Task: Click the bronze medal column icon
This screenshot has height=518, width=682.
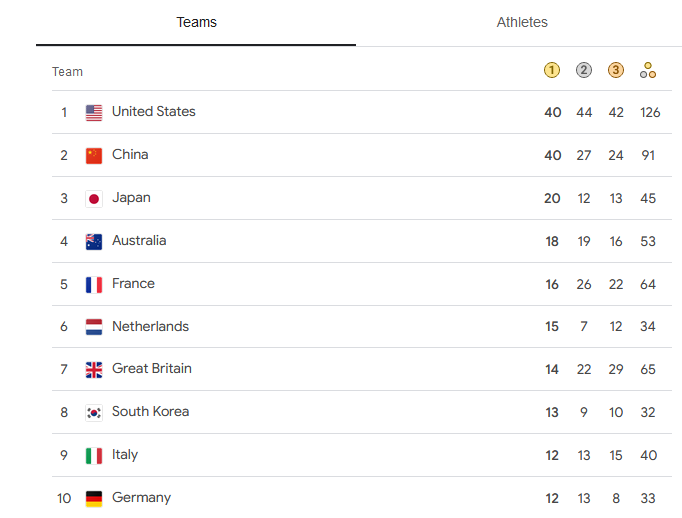Action: (616, 70)
